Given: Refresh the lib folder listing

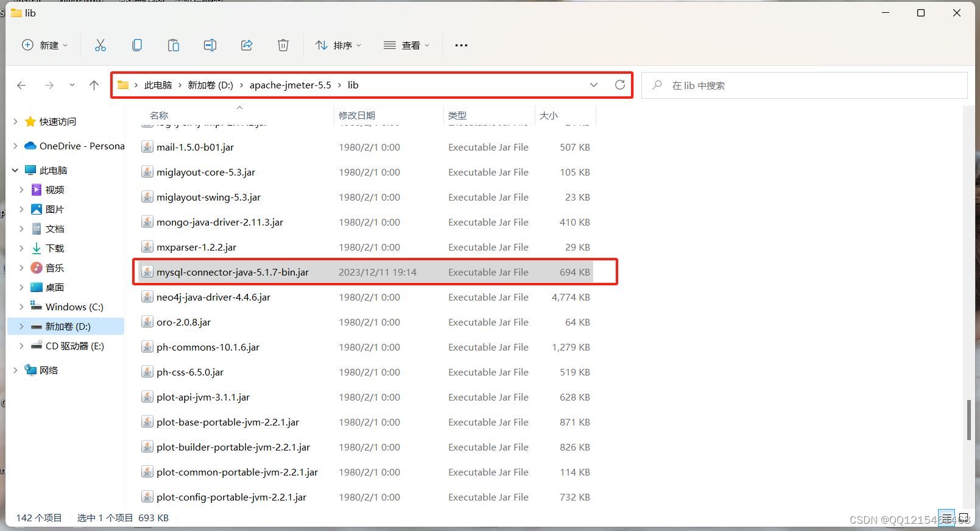Looking at the screenshot, I should (620, 85).
